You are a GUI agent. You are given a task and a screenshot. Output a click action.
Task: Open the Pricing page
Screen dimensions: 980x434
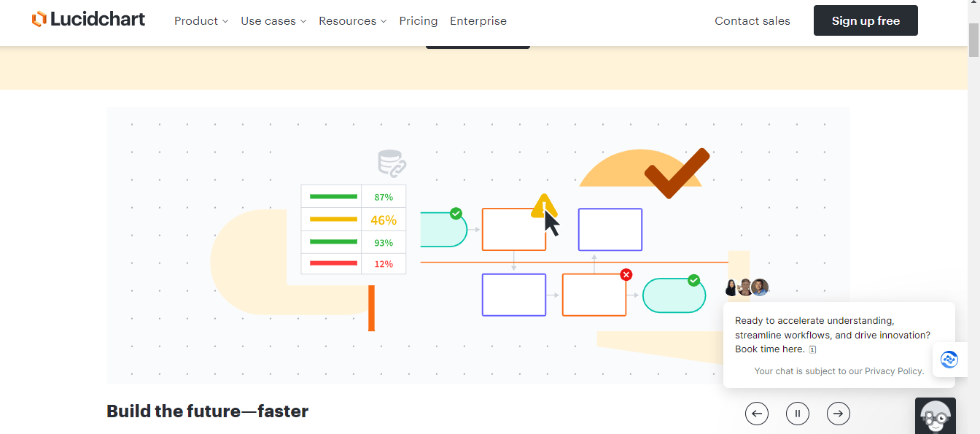(x=418, y=20)
